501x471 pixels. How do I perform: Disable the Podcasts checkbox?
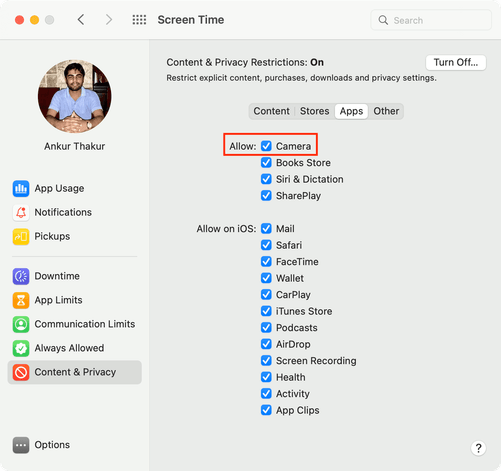coord(266,327)
